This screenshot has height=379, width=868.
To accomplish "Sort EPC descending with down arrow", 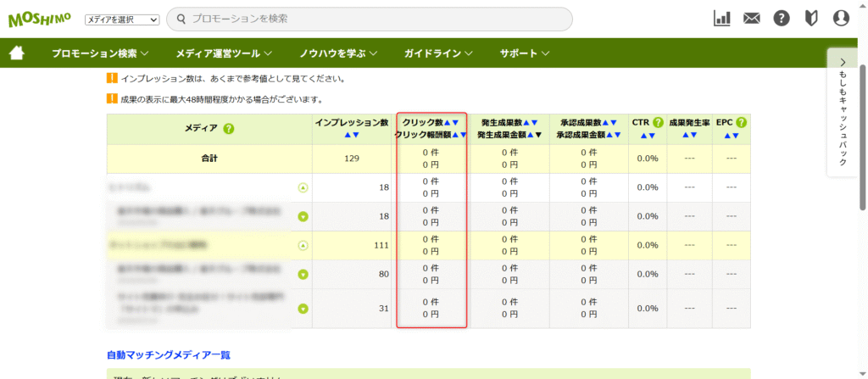I will click(736, 135).
